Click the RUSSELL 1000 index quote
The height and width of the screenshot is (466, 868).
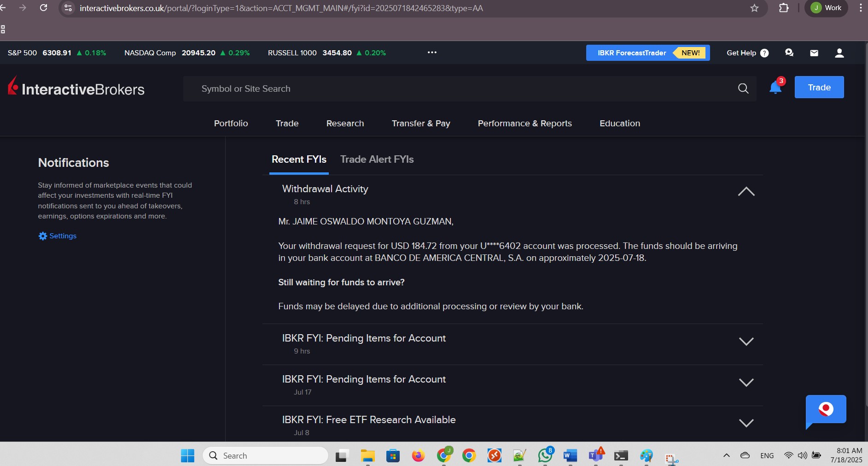point(327,53)
